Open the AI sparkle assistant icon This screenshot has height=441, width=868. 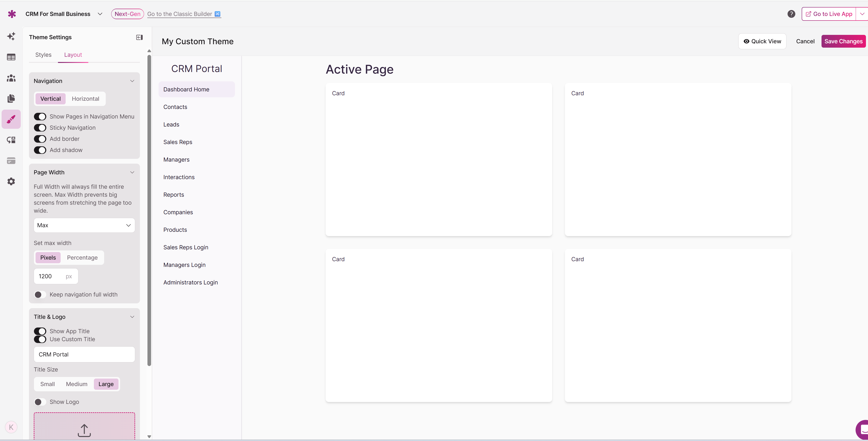[11, 36]
